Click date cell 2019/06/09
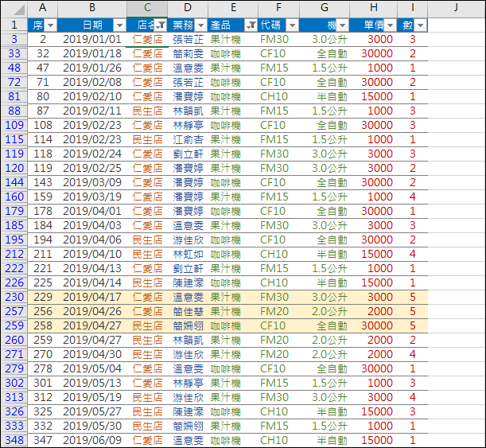 (x=92, y=440)
